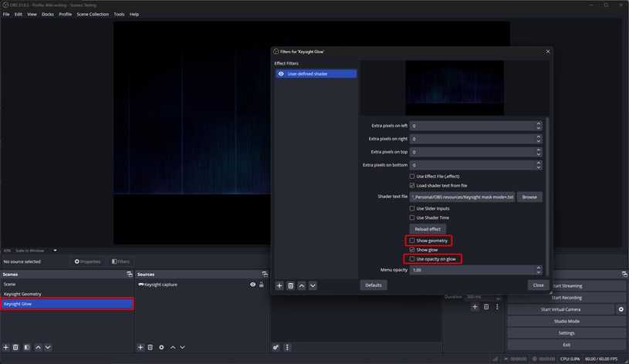Uncheck the Show glow checkbox
The height and width of the screenshot is (364, 629).
click(x=412, y=250)
